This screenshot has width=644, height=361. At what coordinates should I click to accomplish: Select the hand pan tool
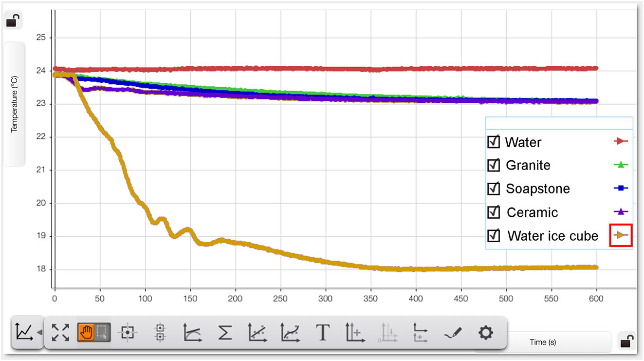pyautogui.click(x=86, y=333)
